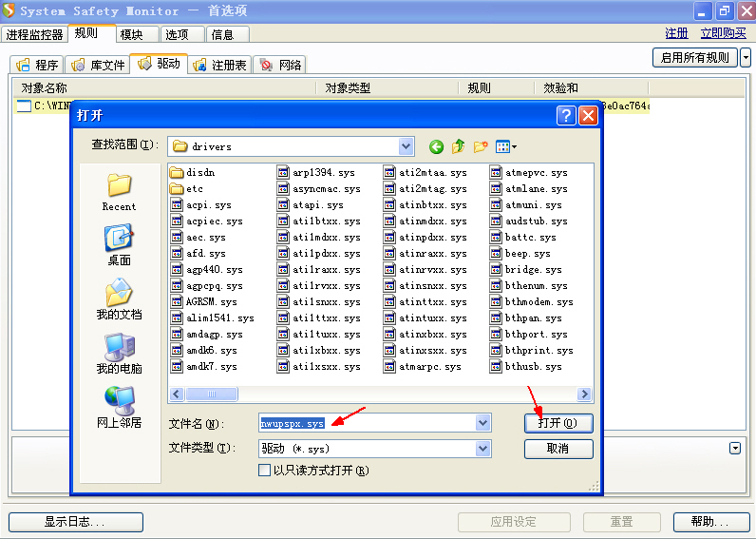Select the disdn folder
The height and width of the screenshot is (539, 756).
(x=193, y=172)
